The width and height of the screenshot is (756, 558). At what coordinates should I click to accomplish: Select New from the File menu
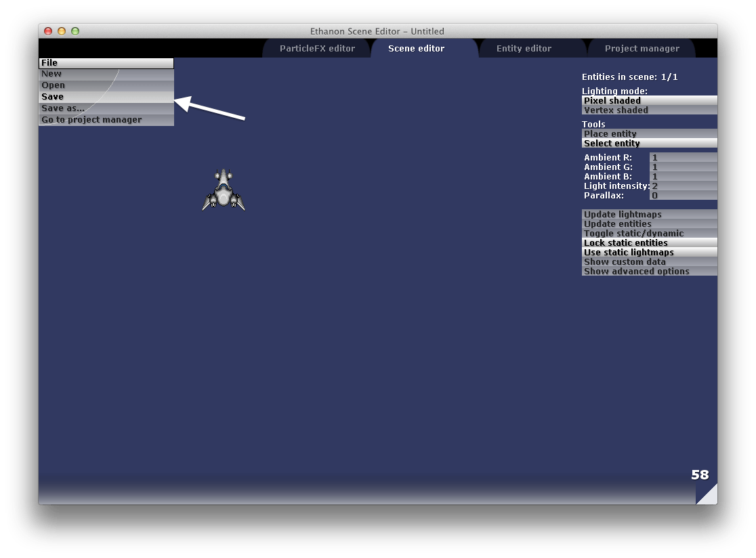pos(106,74)
